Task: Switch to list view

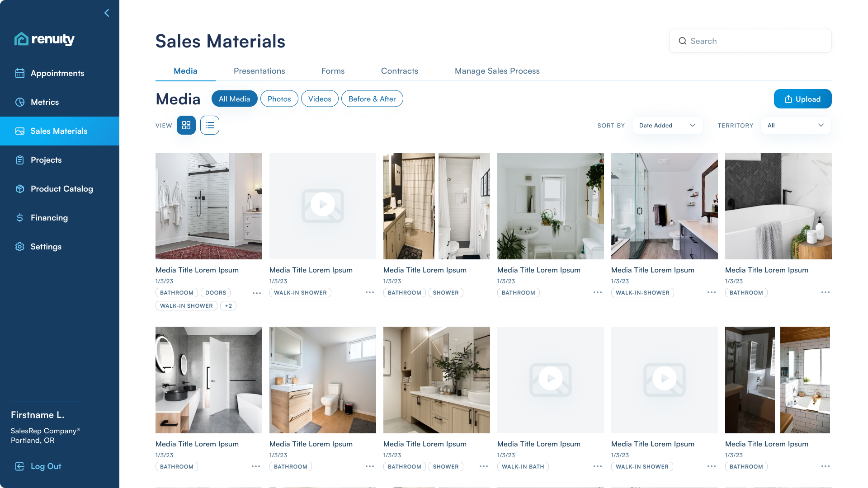Action: pyautogui.click(x=210, y=126)
